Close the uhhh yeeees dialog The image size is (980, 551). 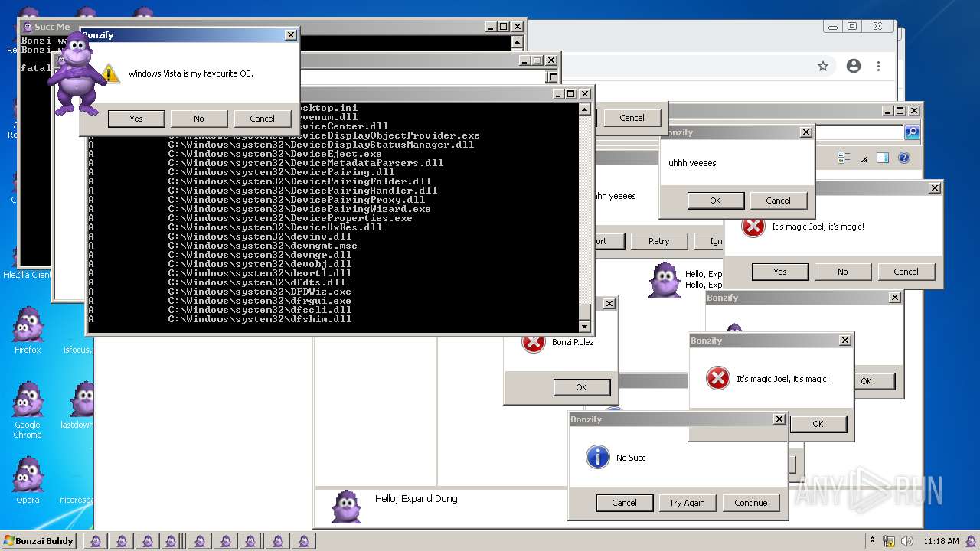805,132
